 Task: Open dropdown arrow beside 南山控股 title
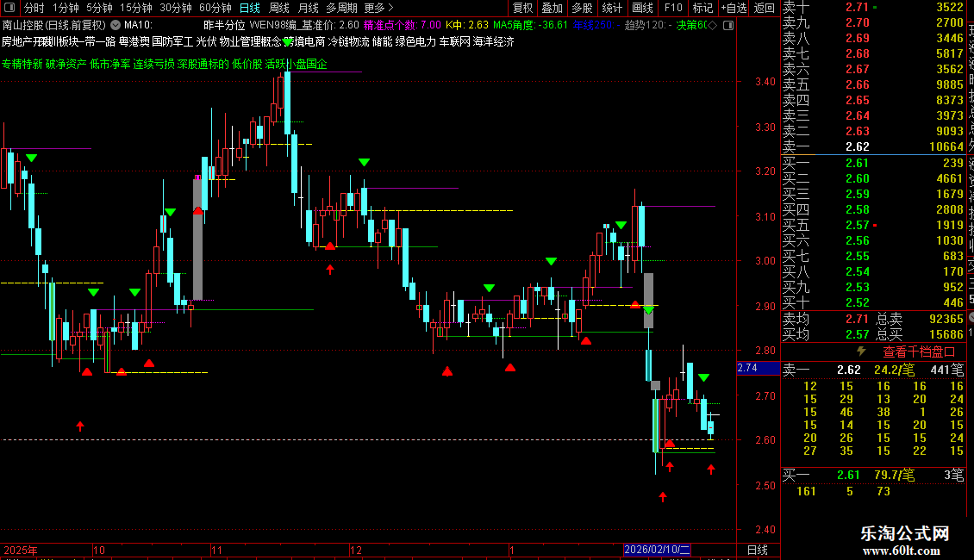pyautogui.click(x=116, y=25)
